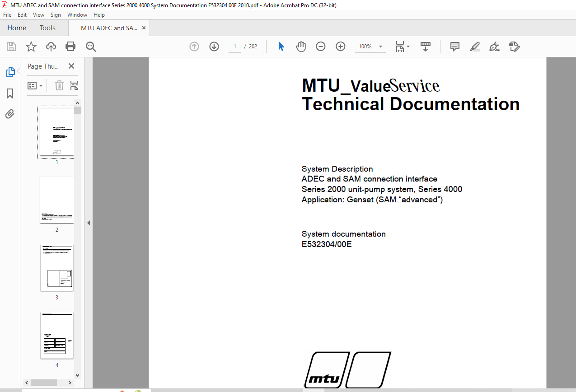Choose the Selection arrow tool
Screen dimensions: 576x392
pyautogui.click(x=281, y=47)
